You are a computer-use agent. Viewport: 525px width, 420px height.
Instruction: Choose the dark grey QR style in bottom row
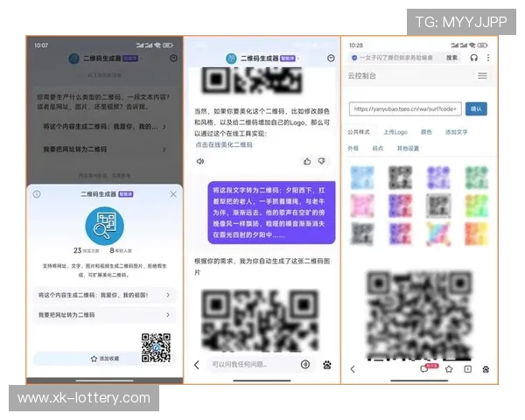pos(362,234)
